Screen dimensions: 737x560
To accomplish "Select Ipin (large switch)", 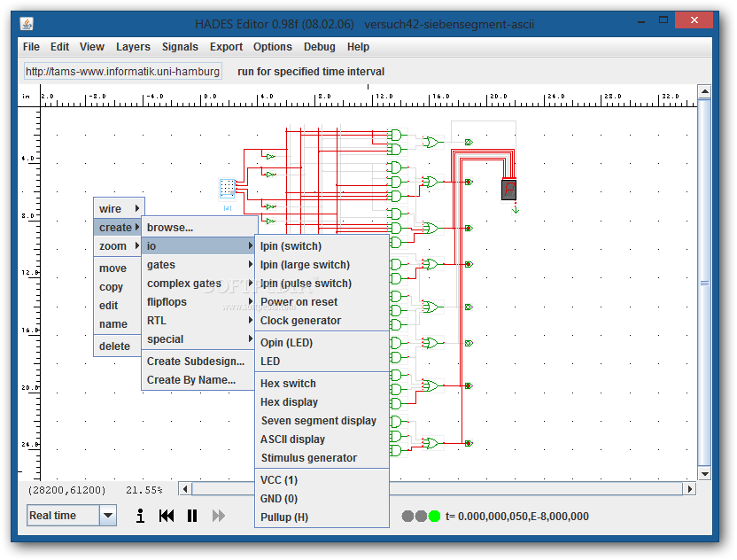I will coord(322,265).
